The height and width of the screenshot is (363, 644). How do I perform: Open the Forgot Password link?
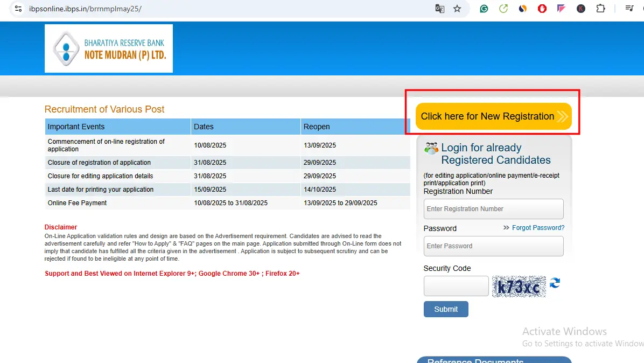[538, 228]
